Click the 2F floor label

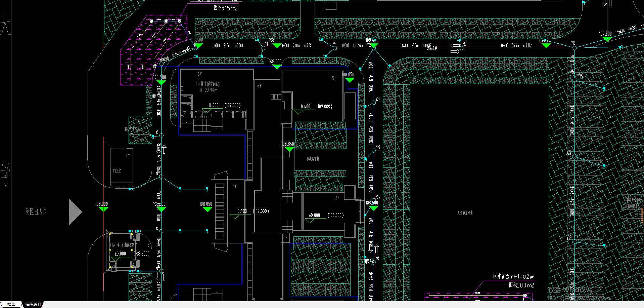(x=337, y=198)
